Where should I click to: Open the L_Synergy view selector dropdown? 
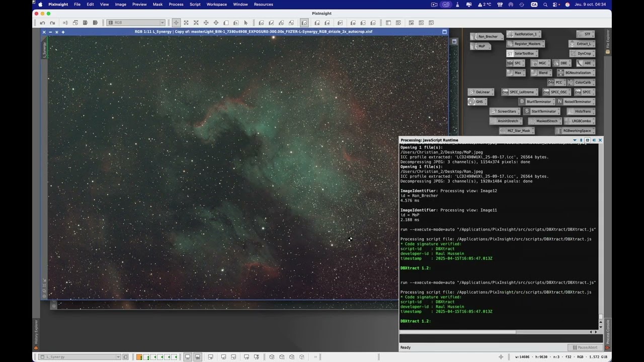[x=79, y=357]
